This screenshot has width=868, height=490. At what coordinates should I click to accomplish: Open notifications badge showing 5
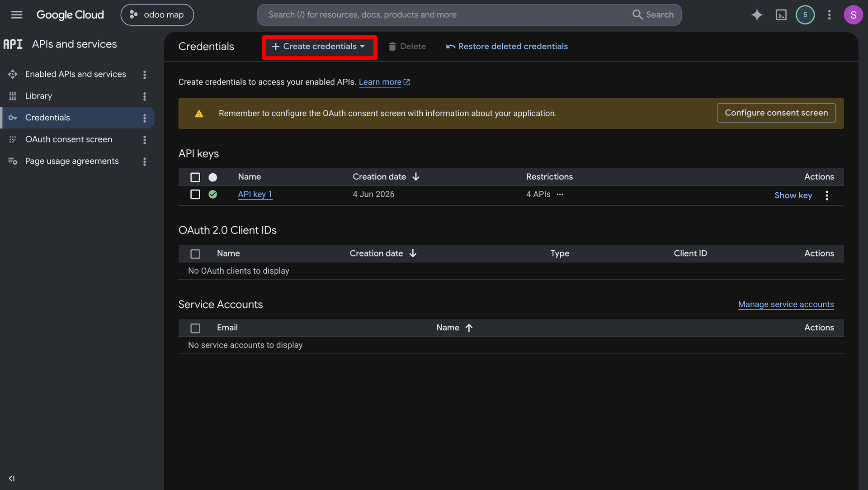805,15
